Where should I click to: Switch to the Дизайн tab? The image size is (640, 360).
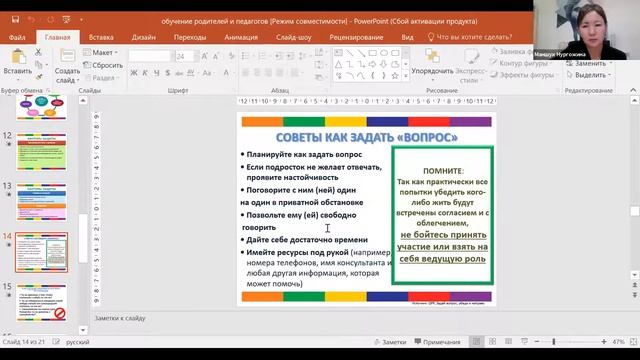[144, 37]
